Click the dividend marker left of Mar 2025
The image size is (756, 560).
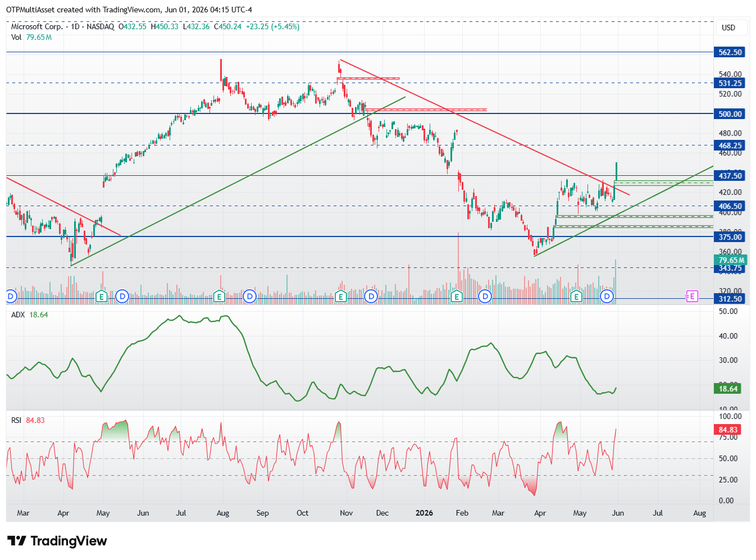click(10, 296)
